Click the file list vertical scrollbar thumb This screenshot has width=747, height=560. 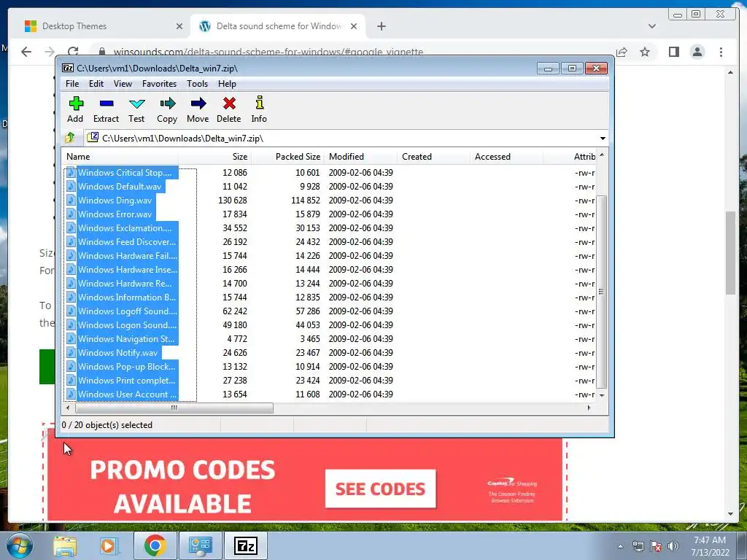point(602,292)
